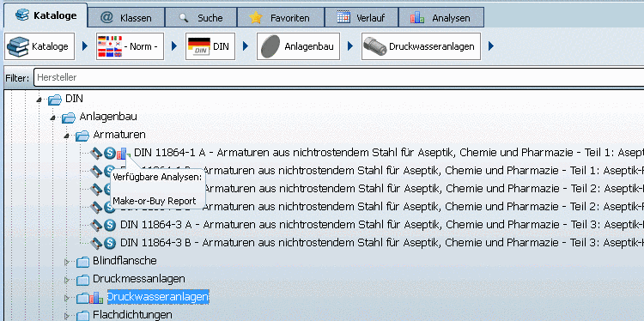Open dropdown arrow after Norm breadcrumb
The width and height of the screenshot is (644, 321).
174,46
